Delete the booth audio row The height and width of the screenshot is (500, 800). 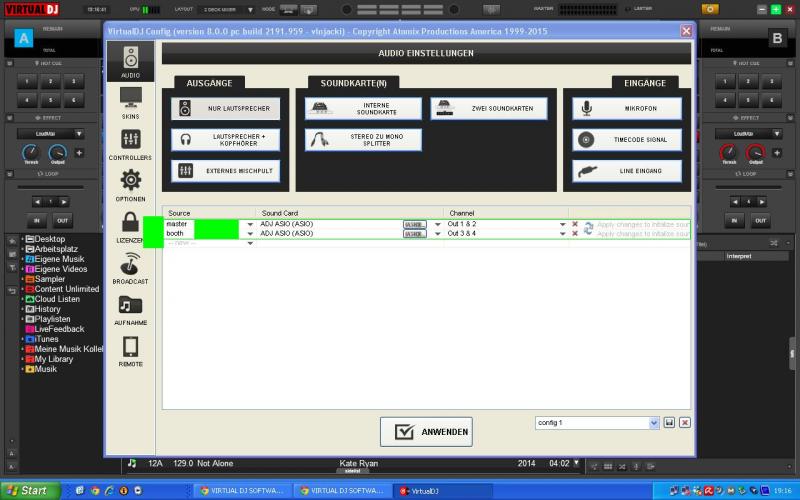click(575, 233)
